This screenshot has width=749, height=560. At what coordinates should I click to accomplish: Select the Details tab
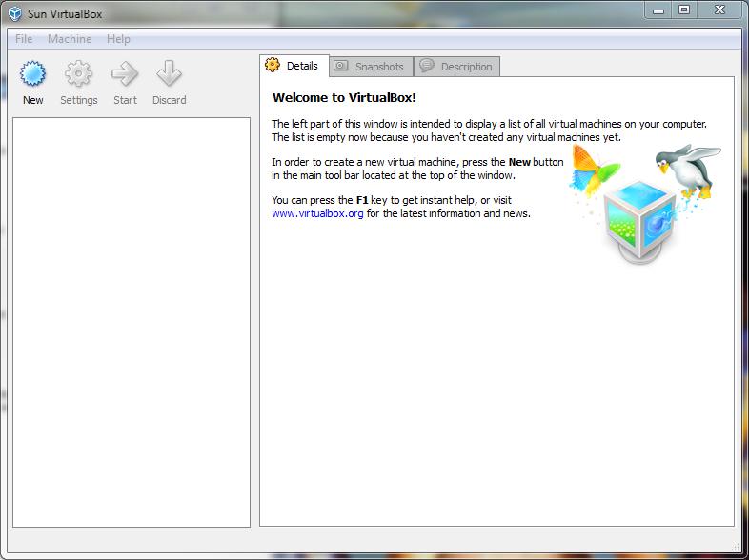[x=294, y=66]
